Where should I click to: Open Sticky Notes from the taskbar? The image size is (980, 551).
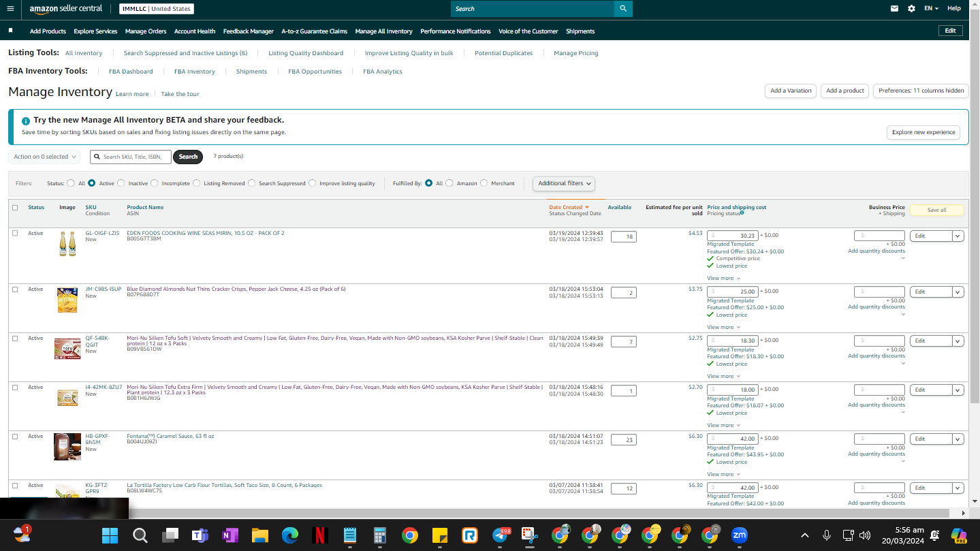[x=439, y=535]
